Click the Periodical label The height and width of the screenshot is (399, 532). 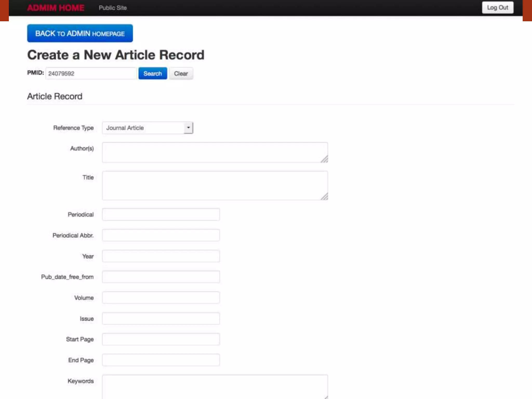pos(81,215)
